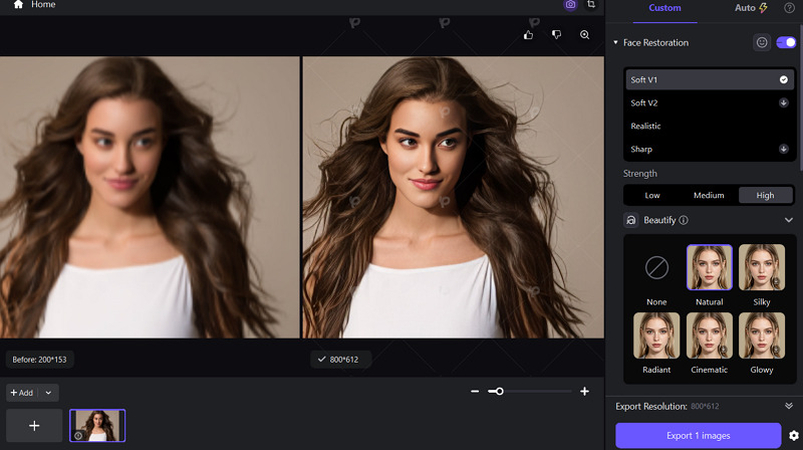Toggle Face Restoration switch

786,42
